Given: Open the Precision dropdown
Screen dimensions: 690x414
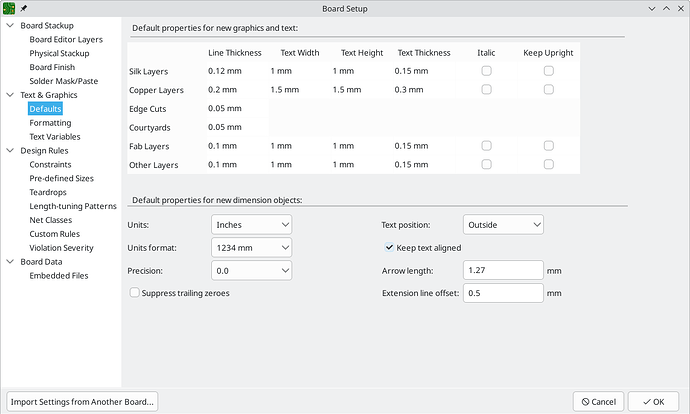Looking at the screenshot, I should pyautogui.click(x=251, y=271).
